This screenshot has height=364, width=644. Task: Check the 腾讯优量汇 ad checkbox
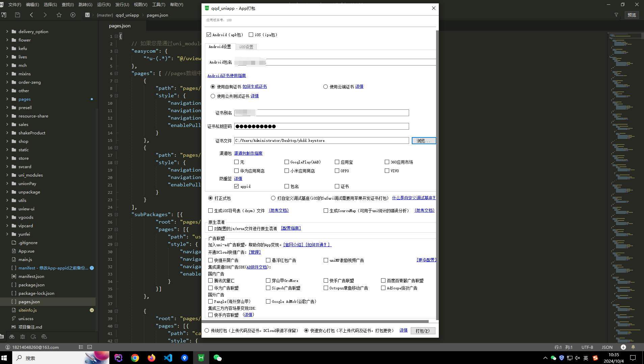click(210, 281)
